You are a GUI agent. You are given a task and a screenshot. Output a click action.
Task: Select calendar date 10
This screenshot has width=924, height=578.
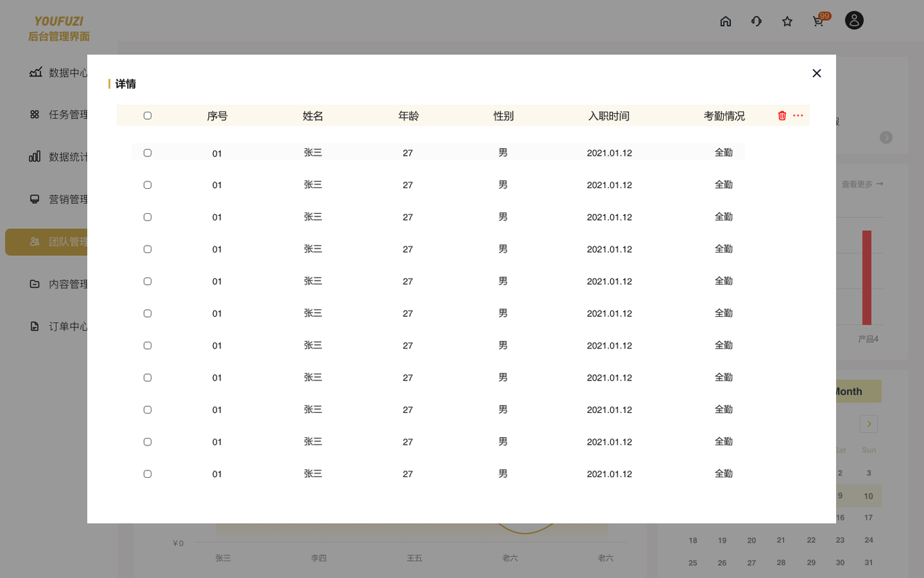[869, 496]
